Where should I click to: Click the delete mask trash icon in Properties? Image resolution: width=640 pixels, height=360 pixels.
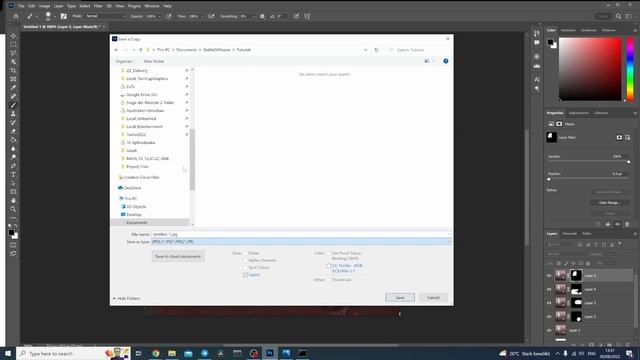[627, 224]
